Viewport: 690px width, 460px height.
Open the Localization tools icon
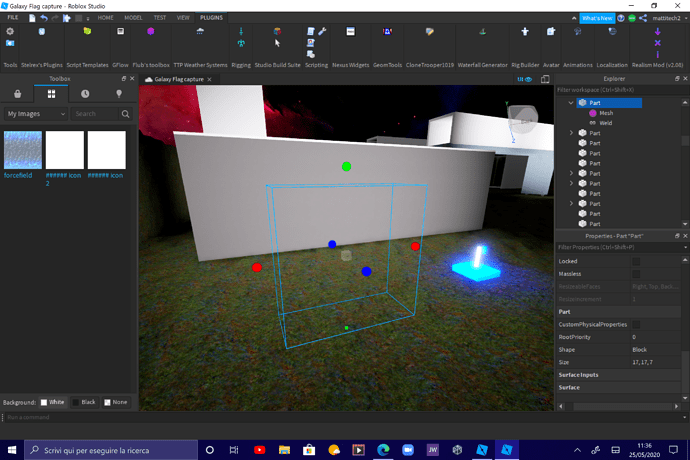tap(612, 31)
